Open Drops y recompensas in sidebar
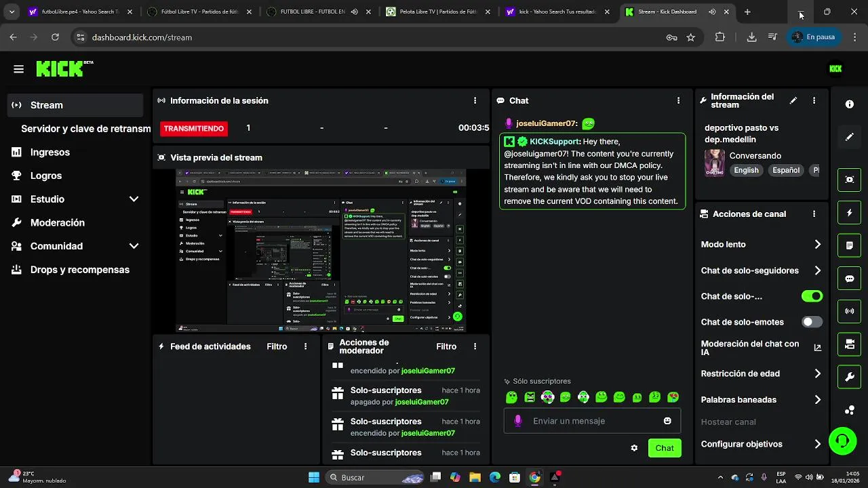Screen dimensions: 868x488 pos(76,270)
